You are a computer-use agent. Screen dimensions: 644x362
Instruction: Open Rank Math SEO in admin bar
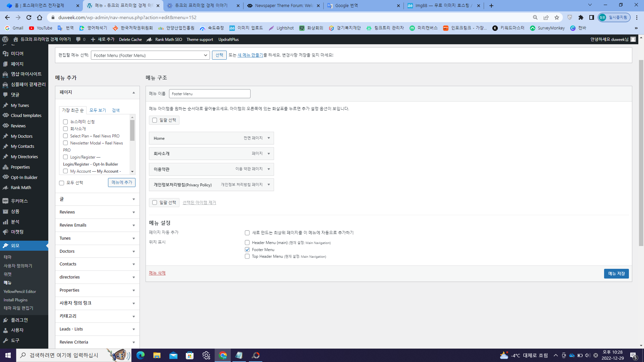(x=165, y=39)
